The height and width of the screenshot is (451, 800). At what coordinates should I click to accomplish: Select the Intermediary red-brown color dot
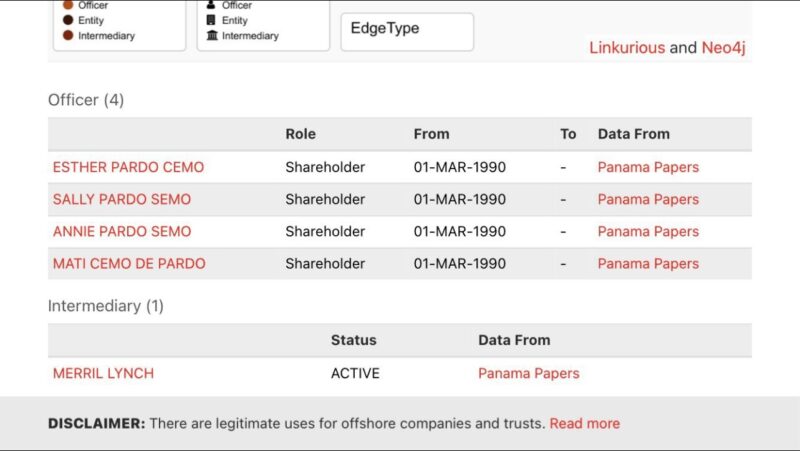tap(68, 35)
